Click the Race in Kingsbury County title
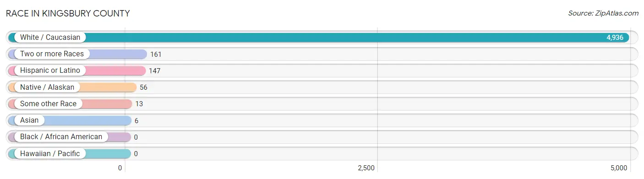This screenshot has width=644, height=179. pos(68,13)
